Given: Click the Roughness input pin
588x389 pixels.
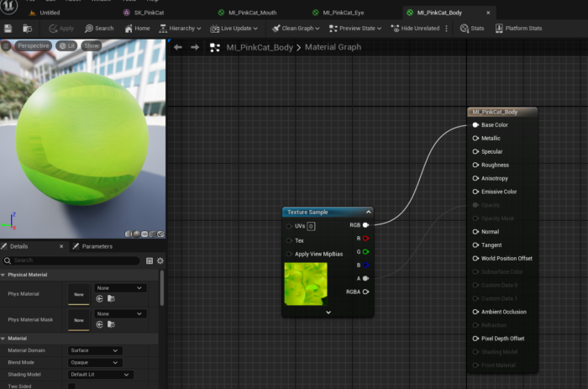Looking at the screenshot, I should pos(475,165).
